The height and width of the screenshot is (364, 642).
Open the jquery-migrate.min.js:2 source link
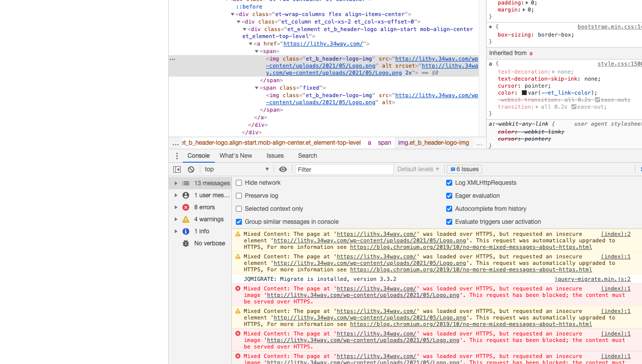[x=592, y=279]
